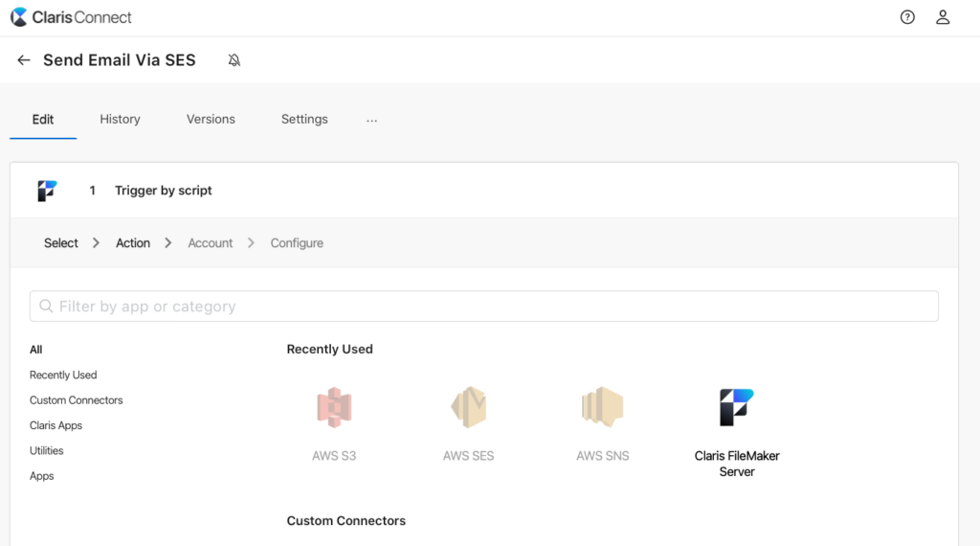Go back using the left arrow
The width and height of the screenshot is (980, 546).
(x=24, y=60)
